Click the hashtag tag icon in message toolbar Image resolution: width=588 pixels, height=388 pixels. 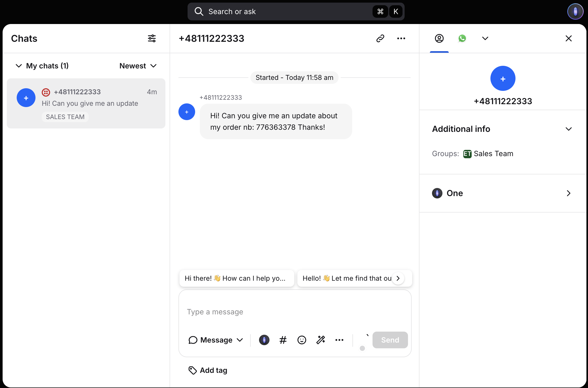(283, 339)
